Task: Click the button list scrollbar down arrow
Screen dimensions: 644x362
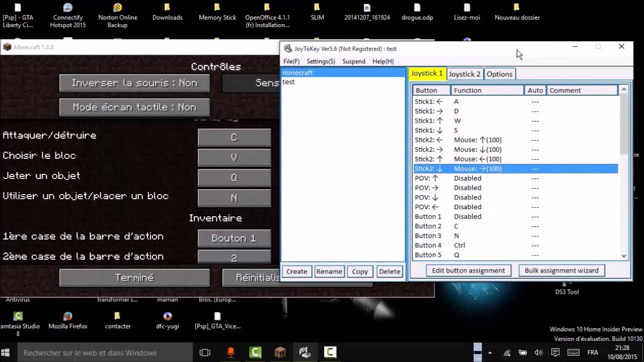Action: [624, 255]
